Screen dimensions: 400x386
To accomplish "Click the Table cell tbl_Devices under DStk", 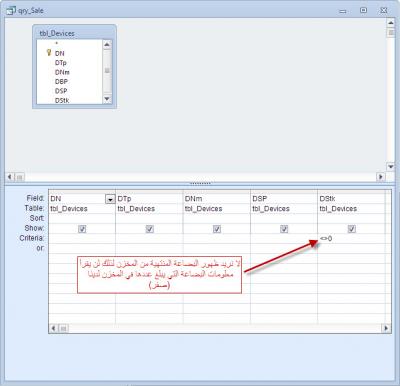I will coord(351,209).
